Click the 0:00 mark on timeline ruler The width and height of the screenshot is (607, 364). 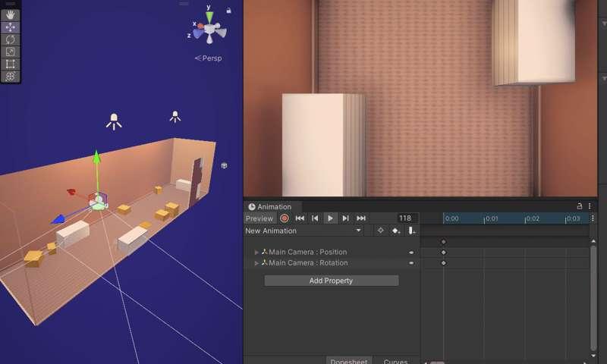click(x=451, y=218)
